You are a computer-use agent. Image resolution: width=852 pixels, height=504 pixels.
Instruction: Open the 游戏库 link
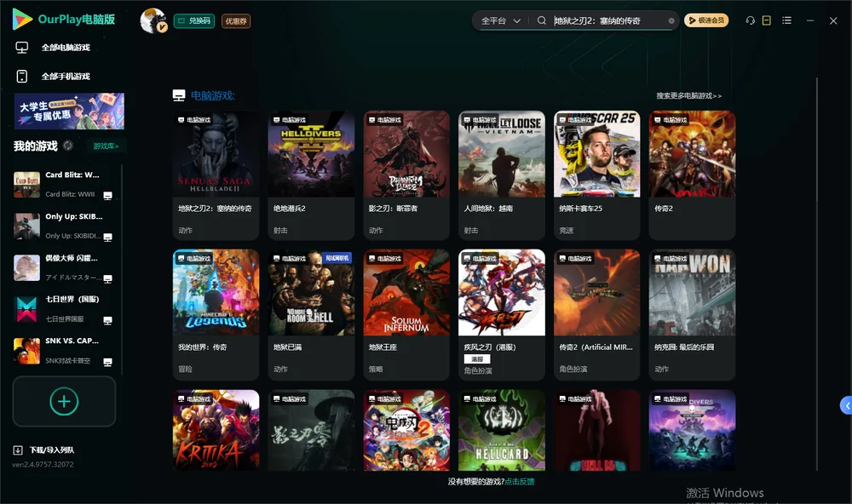point(106,146)
